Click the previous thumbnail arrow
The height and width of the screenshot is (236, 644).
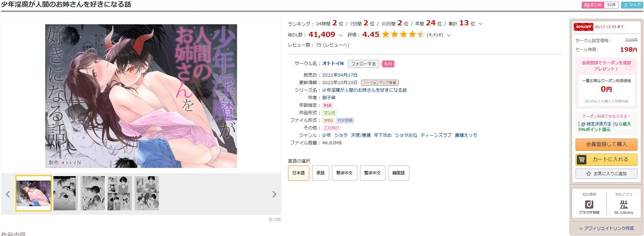click(x=8, y=194)
